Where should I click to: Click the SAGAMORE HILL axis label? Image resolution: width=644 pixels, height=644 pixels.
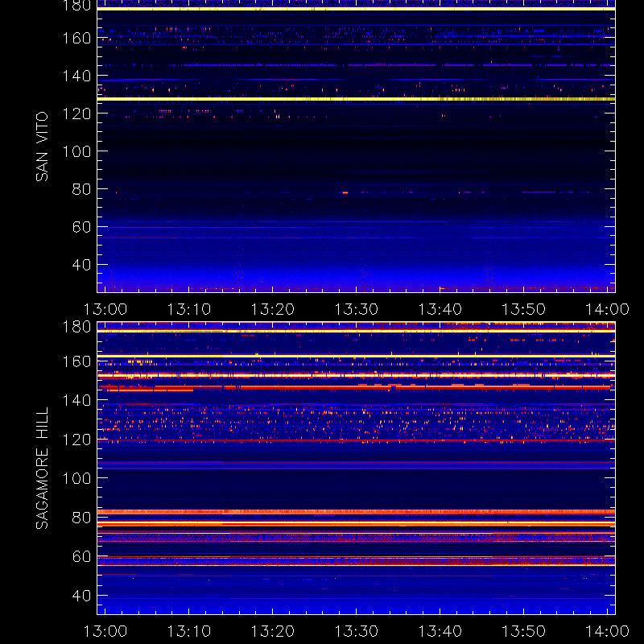pyautogui.click(x=42, y=469)
